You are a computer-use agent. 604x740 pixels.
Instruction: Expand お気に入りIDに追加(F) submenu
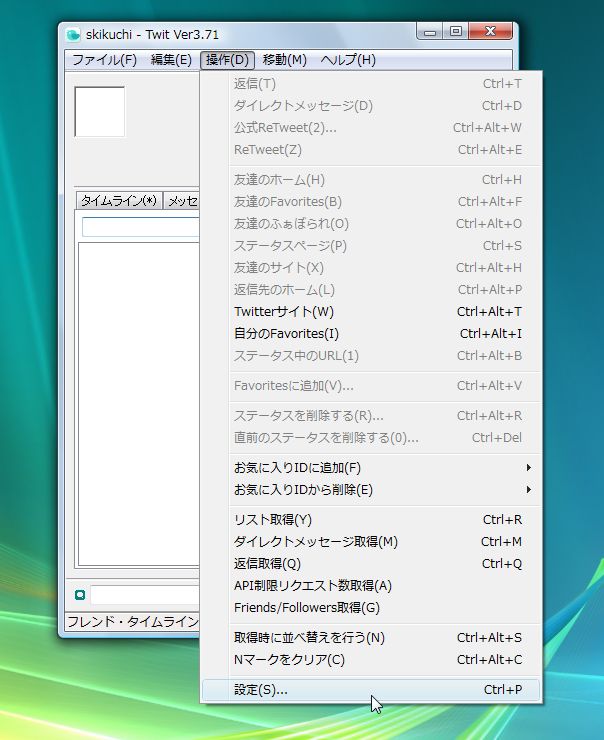371,468
